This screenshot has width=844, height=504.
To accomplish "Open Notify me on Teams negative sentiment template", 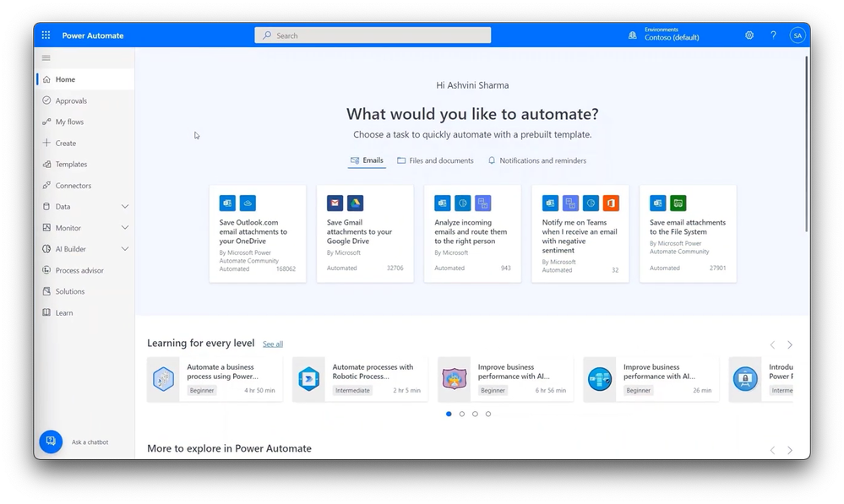I will 580,234.
